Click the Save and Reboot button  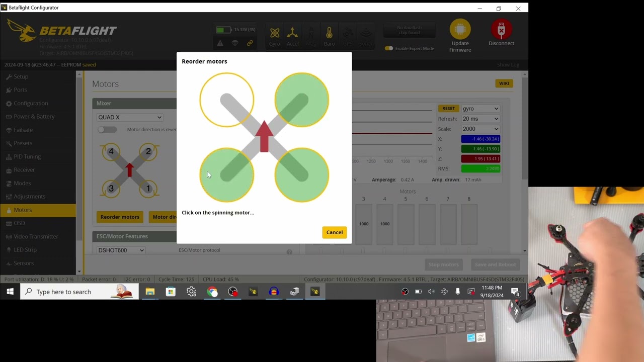point(496,264)
